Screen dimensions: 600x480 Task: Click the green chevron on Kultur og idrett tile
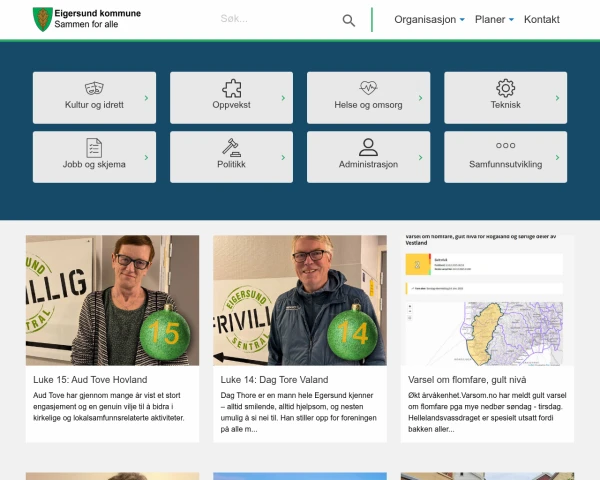[146, 98]
